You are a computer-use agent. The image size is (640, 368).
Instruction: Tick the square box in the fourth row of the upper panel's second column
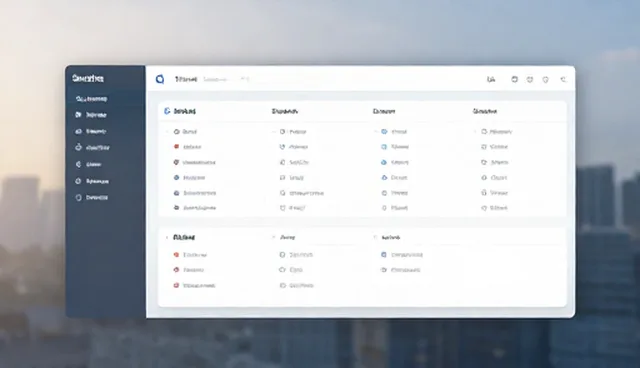click(x=282, y=177)
